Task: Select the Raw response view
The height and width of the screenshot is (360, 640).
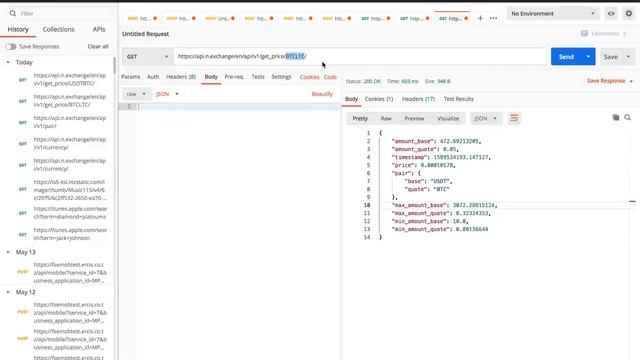Action: (386, 118)
